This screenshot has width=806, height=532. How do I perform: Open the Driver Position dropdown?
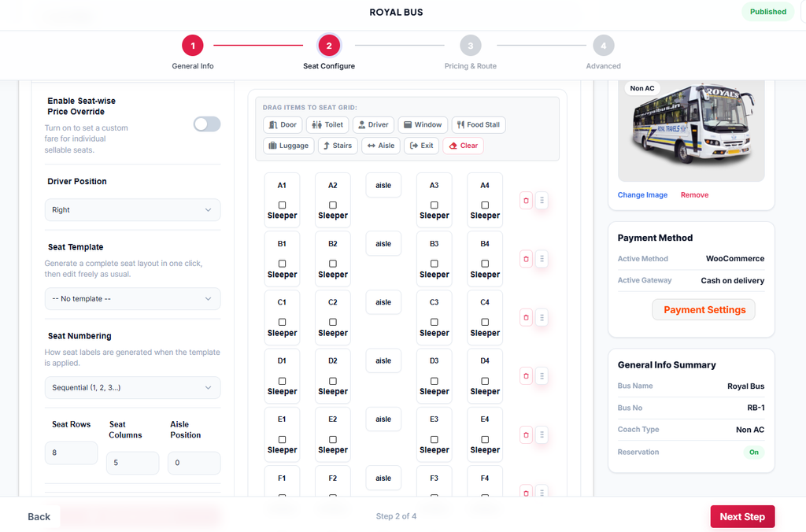[x=132, y=209]
